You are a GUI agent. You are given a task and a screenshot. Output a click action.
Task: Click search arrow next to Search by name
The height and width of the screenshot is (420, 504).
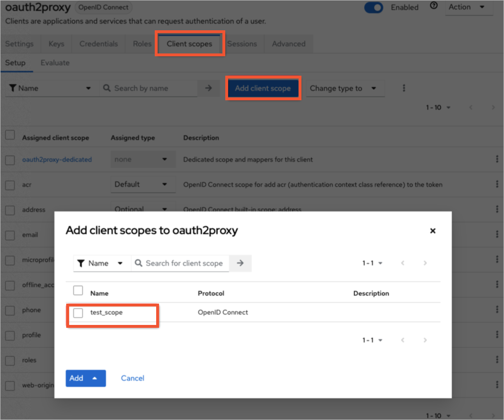tap(208, 88)
